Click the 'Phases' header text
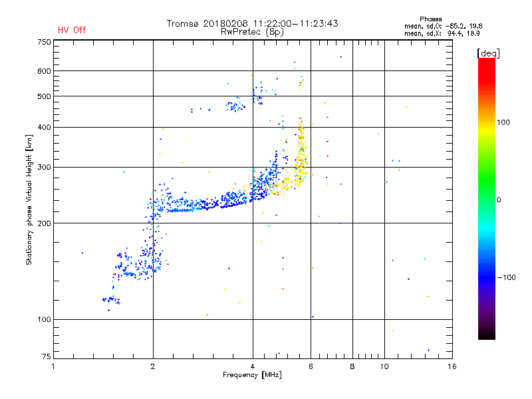Viewport: 532px width, 399px height. tap(430, 19)
